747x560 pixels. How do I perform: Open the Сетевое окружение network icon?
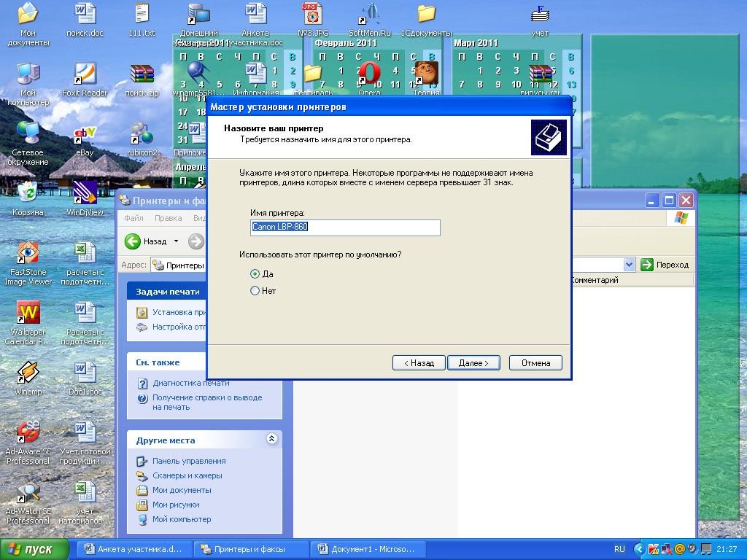coord(28,133)
